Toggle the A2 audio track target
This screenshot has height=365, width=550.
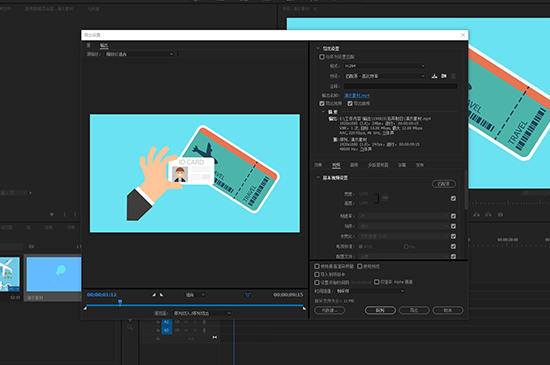click(167, 322)
